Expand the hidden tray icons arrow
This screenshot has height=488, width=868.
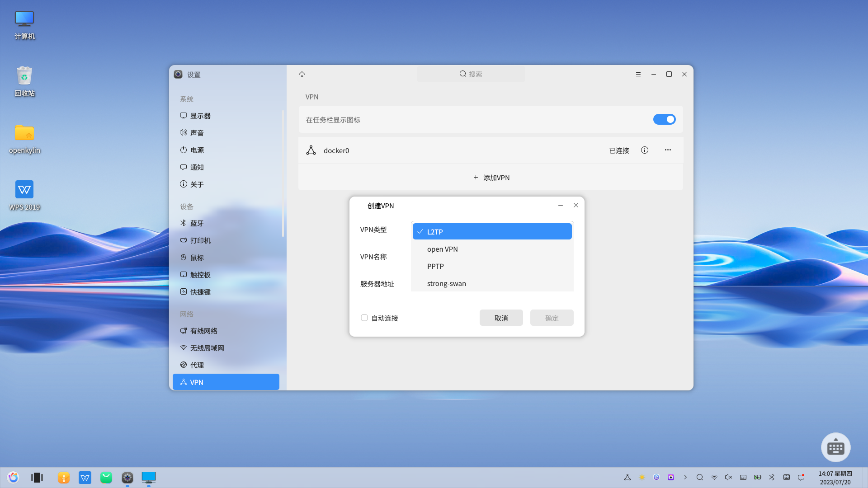coord(685,477)
